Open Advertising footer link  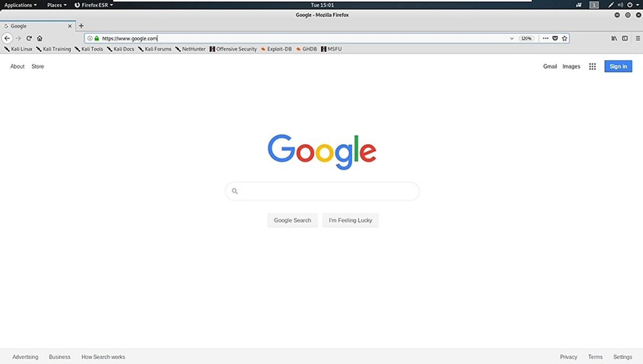(25, 357)
